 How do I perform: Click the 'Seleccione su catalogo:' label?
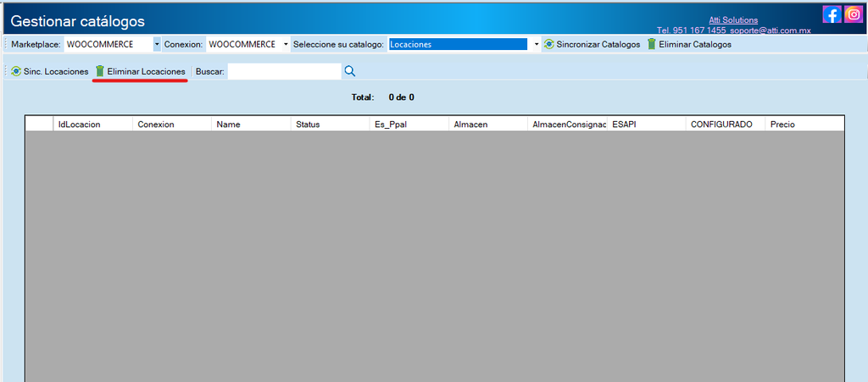pos(338,44)
